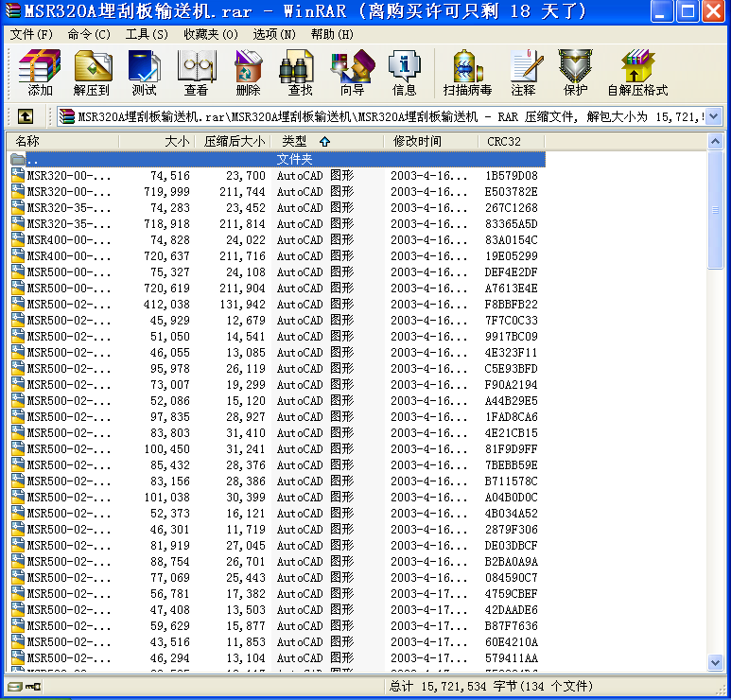Sort list by 名称 column header
The width and height of the screenshot is (731, 700).
(62, 141)
